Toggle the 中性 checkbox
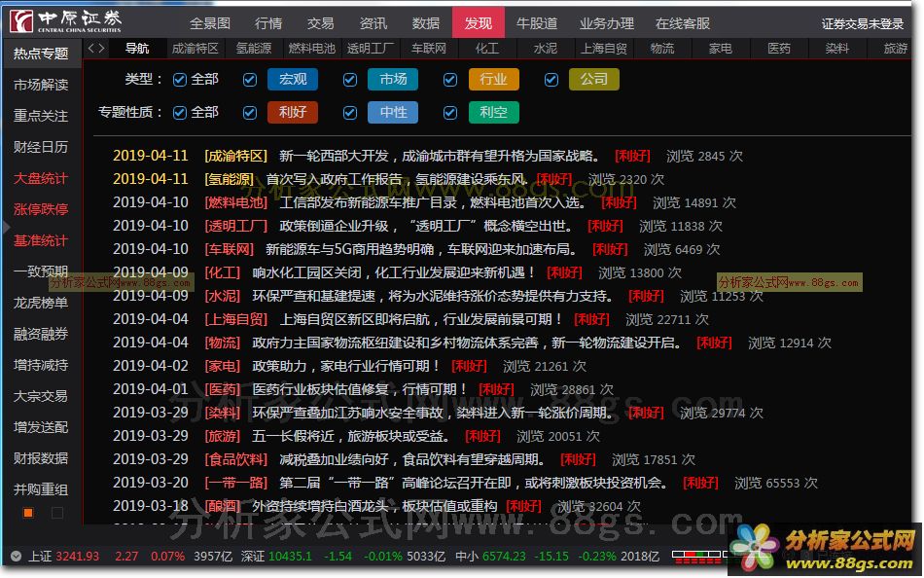This screenshot has width=924, height=578. (x=350, y=113)
